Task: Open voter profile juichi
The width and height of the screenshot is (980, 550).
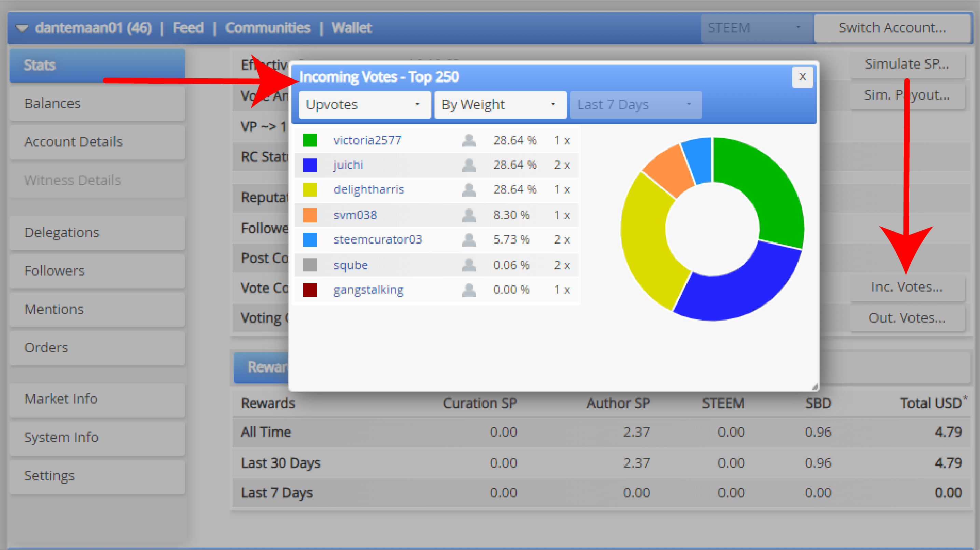Action: [348, 165]
